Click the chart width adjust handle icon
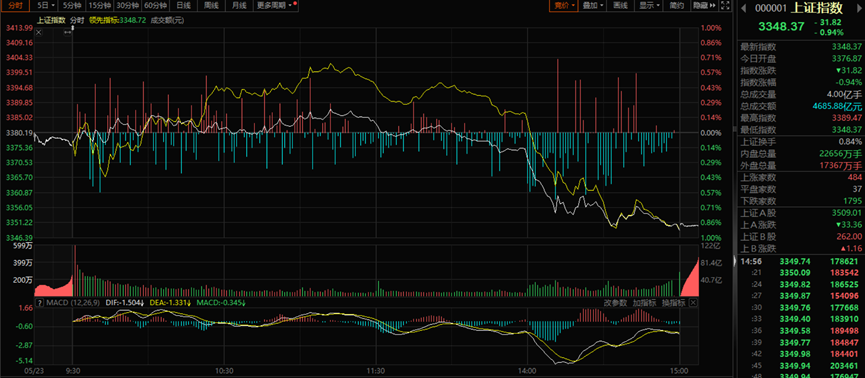Viewport: 865px width, 378px height. pyautogui.click(x=68, y=32)
